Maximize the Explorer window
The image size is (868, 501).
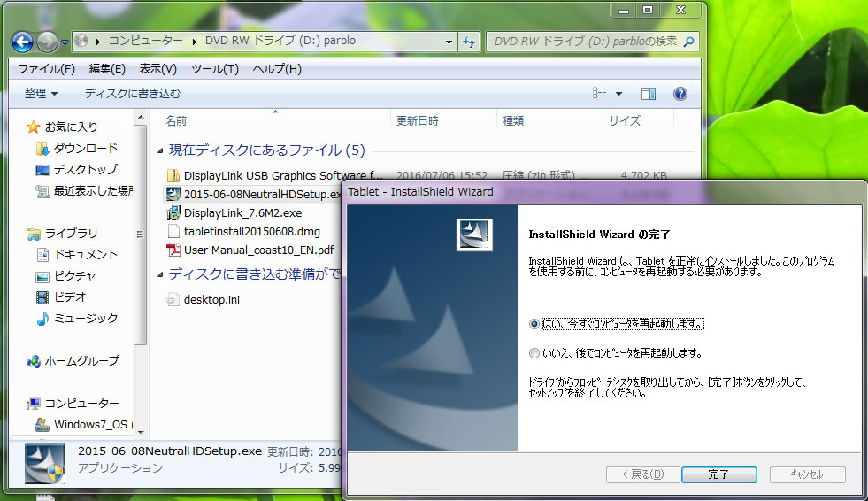pyautogui.click(x=648, y=10)
